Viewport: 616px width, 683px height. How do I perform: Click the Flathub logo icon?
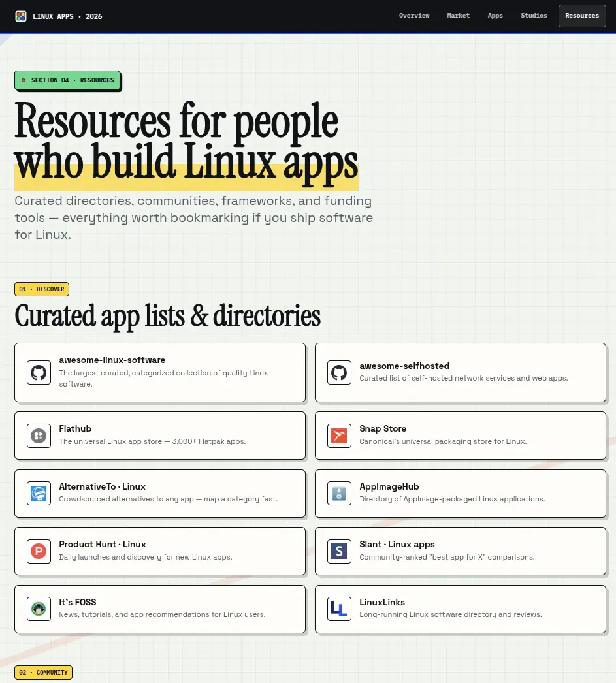tap(39, 436)
